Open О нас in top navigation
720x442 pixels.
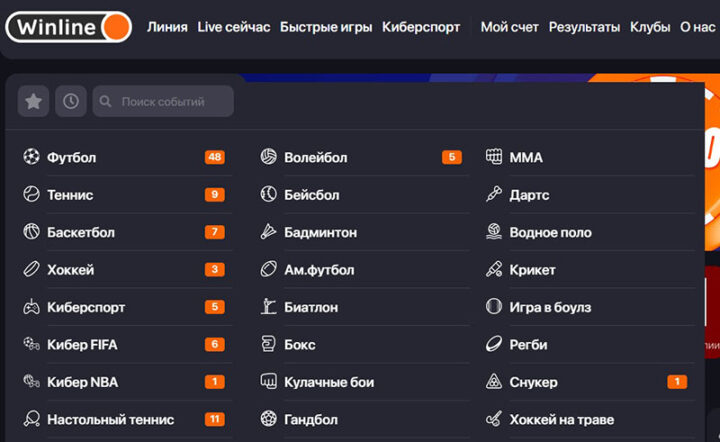click(x=698, y=27)
